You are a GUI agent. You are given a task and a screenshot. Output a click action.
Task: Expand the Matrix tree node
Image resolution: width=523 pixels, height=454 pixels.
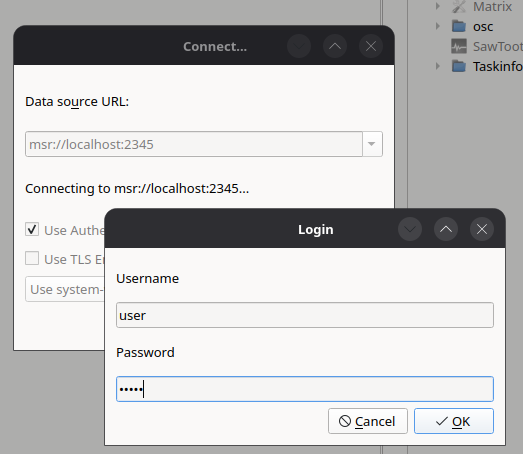click(438, 6)
